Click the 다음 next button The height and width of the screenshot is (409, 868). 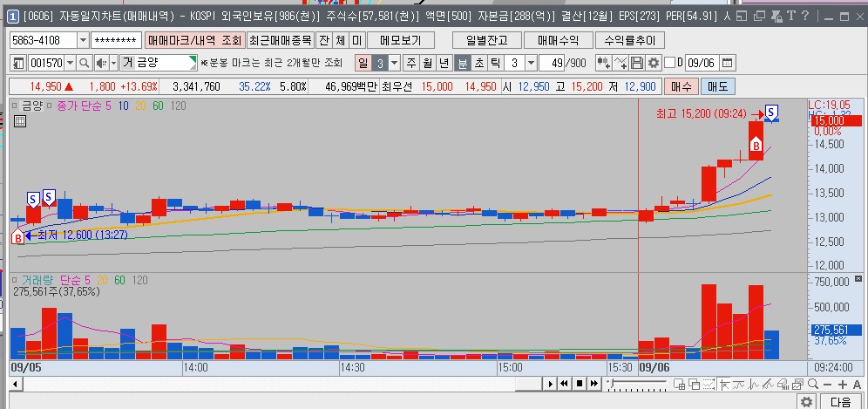click(841, 402)
